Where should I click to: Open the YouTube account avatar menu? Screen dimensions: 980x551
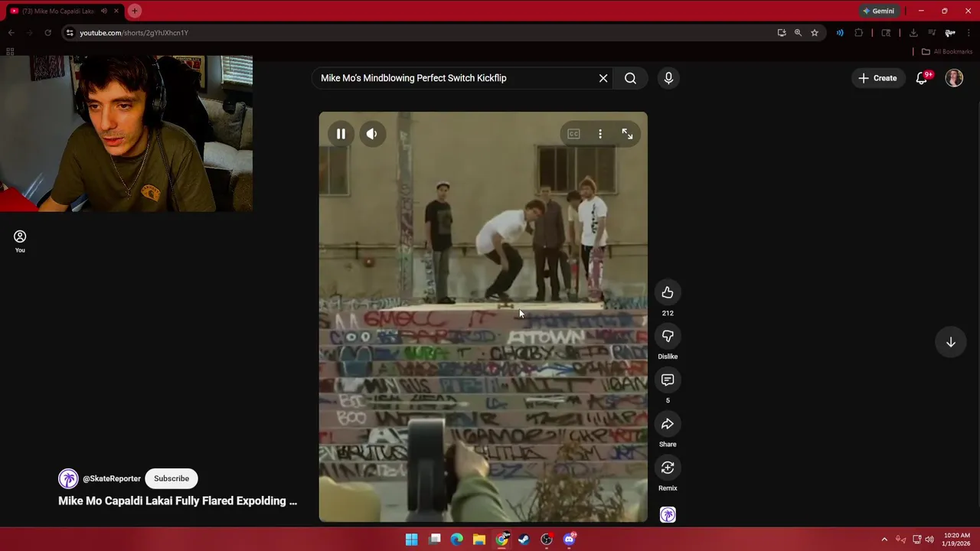954,78
